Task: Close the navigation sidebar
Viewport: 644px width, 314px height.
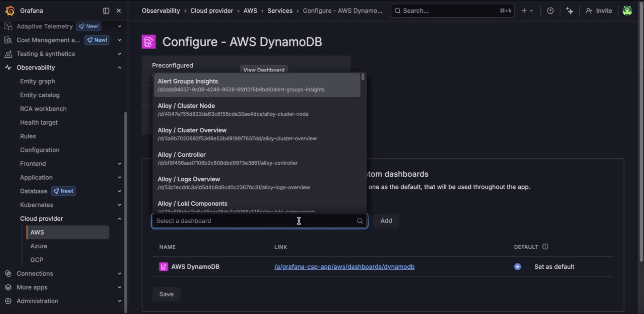Action: coord(119,11)
